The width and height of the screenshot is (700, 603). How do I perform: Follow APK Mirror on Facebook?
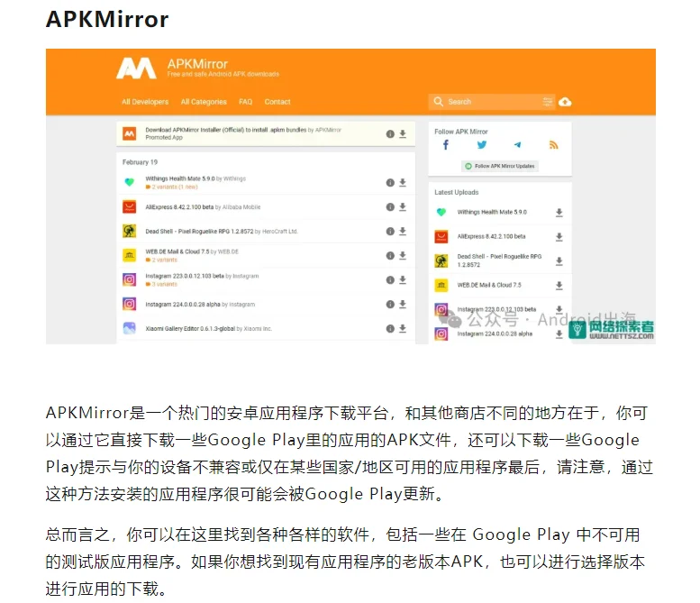(446, 145)
